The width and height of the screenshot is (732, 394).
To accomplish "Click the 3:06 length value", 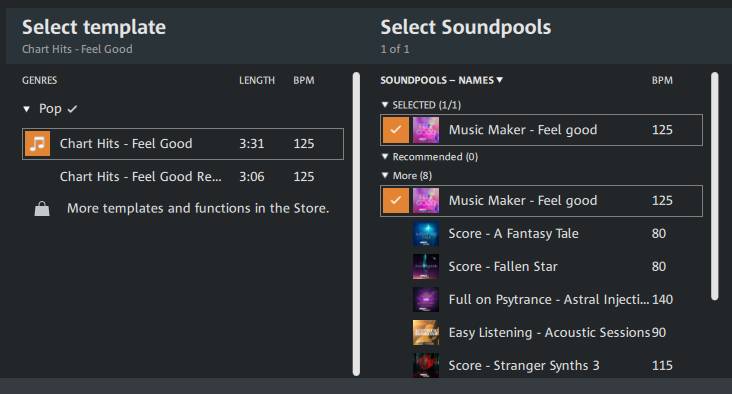I will pyautogui.click(x=252, y=177).
